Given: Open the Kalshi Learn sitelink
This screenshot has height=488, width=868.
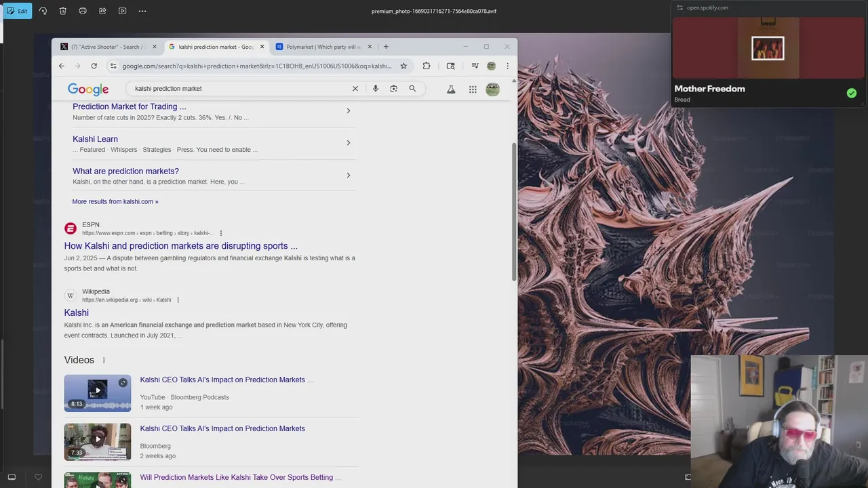Looking at the screenshot, I should pos(95,139).
